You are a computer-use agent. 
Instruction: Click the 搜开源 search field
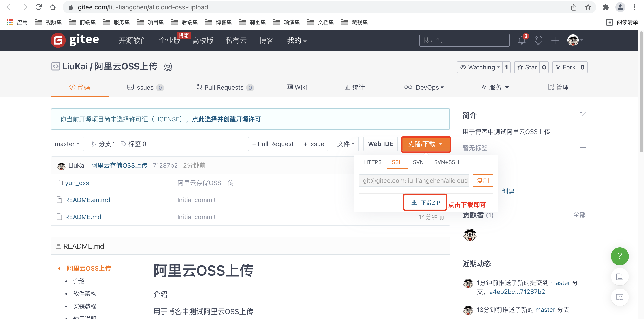point(464,40)
